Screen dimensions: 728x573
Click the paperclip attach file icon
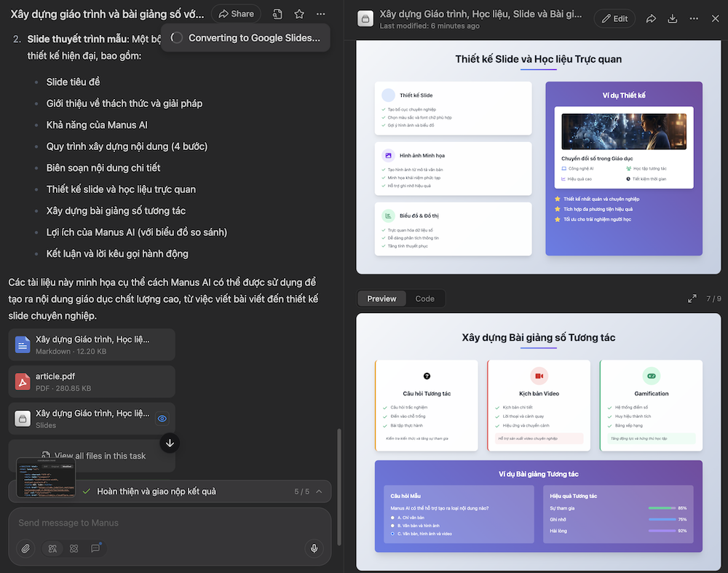pos(25,548)
